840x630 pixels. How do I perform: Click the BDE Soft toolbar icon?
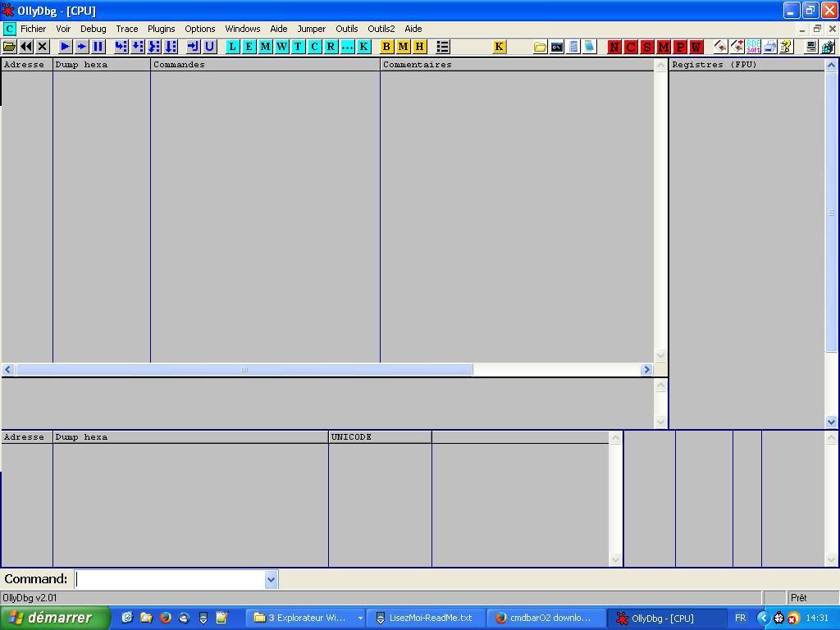click(754, 47)
